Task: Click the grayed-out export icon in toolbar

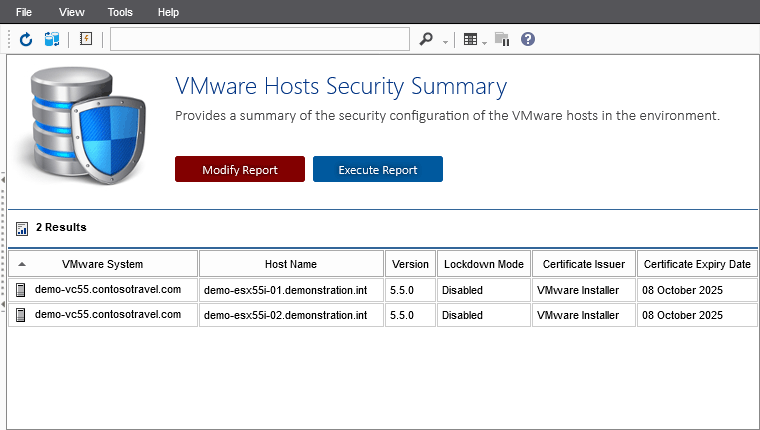Action: [502, 39]
